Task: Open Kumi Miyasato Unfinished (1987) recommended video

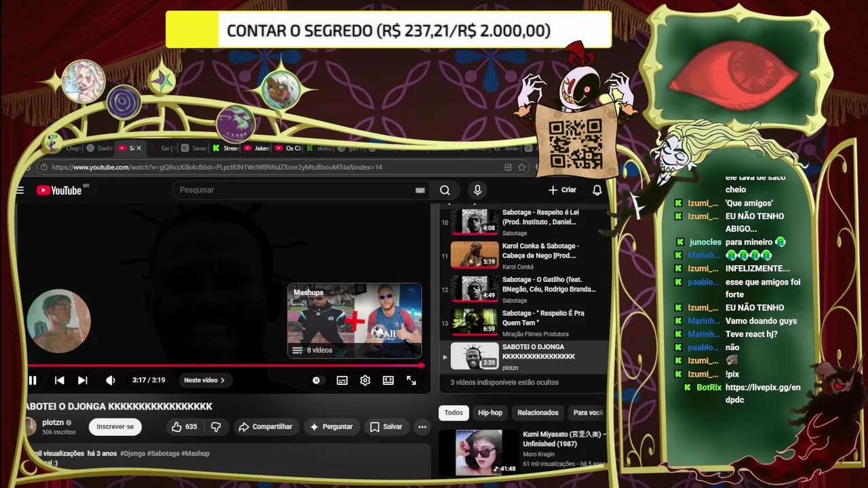Action: (x=523, y=452)
